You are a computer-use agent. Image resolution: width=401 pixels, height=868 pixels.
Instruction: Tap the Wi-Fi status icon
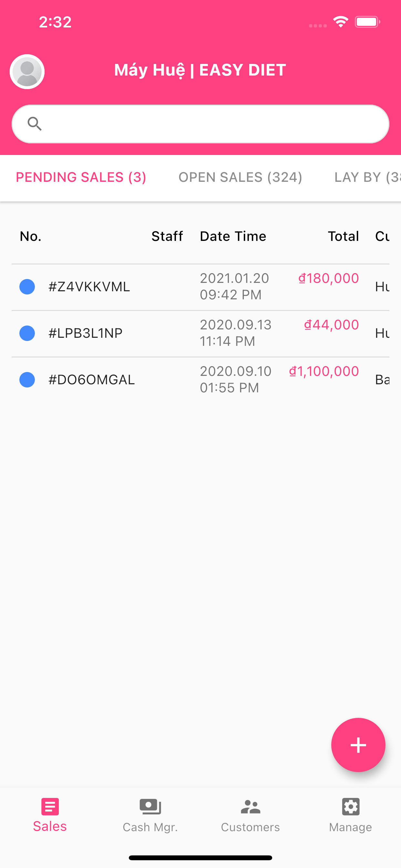coord(341,22)
